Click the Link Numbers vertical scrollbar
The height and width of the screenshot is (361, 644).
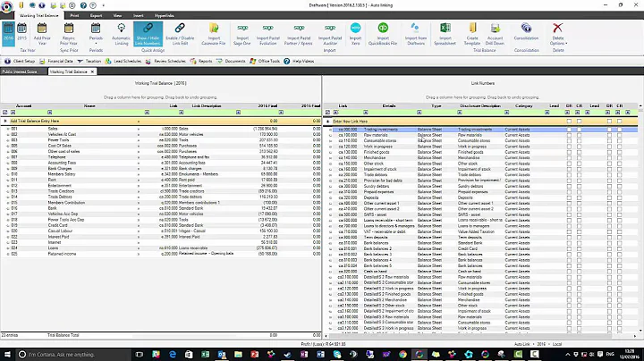click(x=640, y=217)
